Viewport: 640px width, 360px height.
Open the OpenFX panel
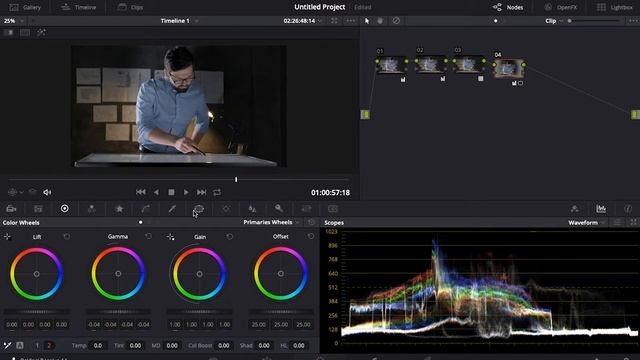click(x=561, y=7)
